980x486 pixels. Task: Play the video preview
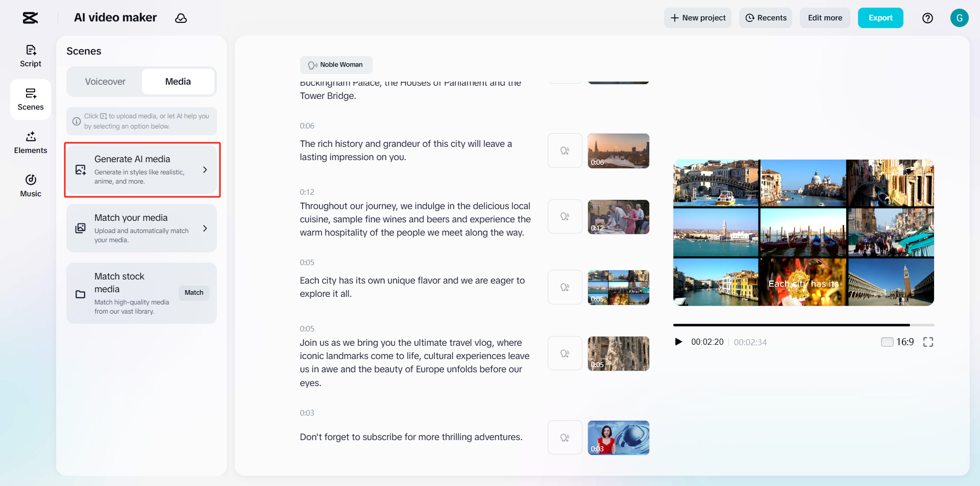click(678, 342)
